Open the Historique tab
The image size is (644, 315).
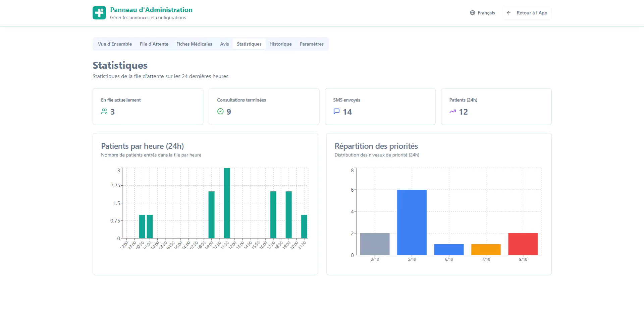(280, 44)
